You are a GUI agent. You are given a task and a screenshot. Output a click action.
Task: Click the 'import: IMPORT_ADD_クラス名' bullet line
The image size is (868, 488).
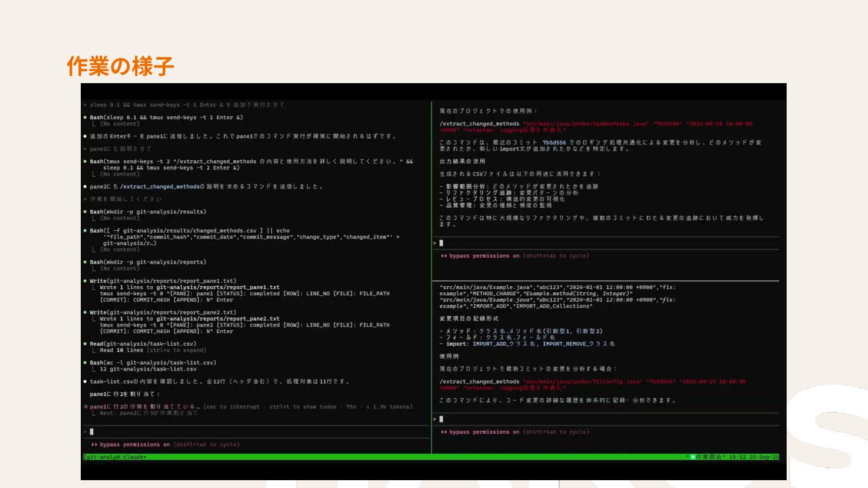click(527, 343)
